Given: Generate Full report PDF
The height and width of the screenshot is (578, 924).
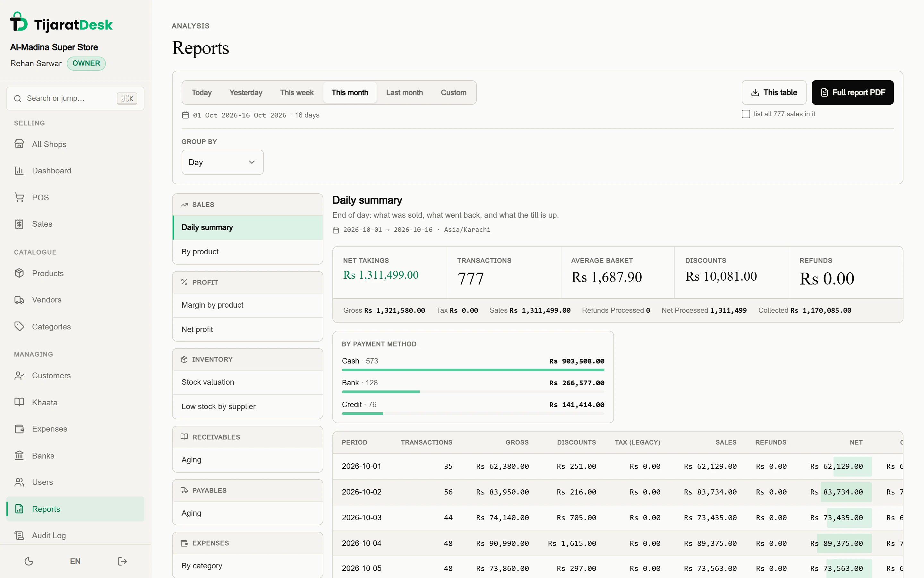Looking at the screenshot, I should pos(852,92).
